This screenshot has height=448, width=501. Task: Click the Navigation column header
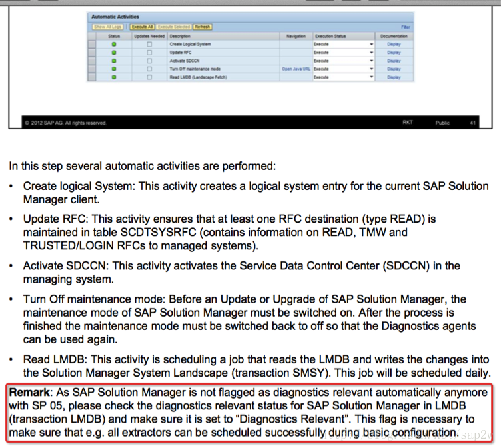[296, 36]
